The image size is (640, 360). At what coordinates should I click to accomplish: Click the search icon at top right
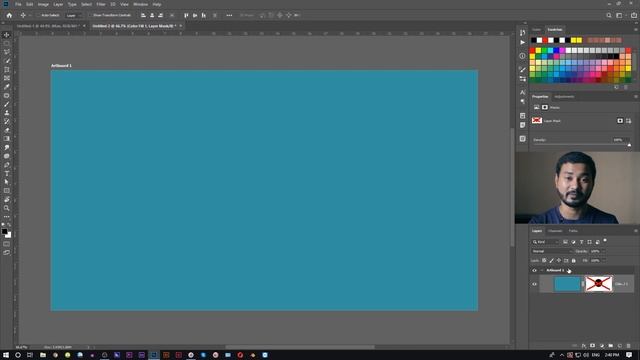[x=609, y=15]
